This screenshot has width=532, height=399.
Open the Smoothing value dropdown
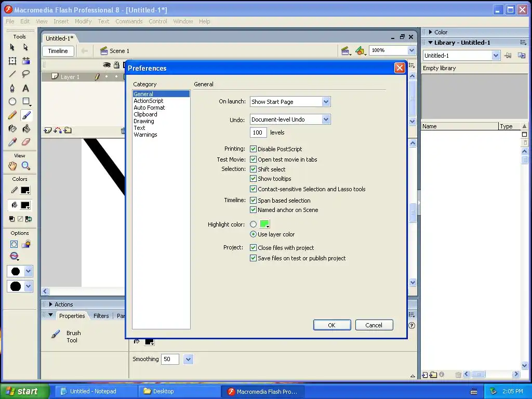click(x=188, y=359)
